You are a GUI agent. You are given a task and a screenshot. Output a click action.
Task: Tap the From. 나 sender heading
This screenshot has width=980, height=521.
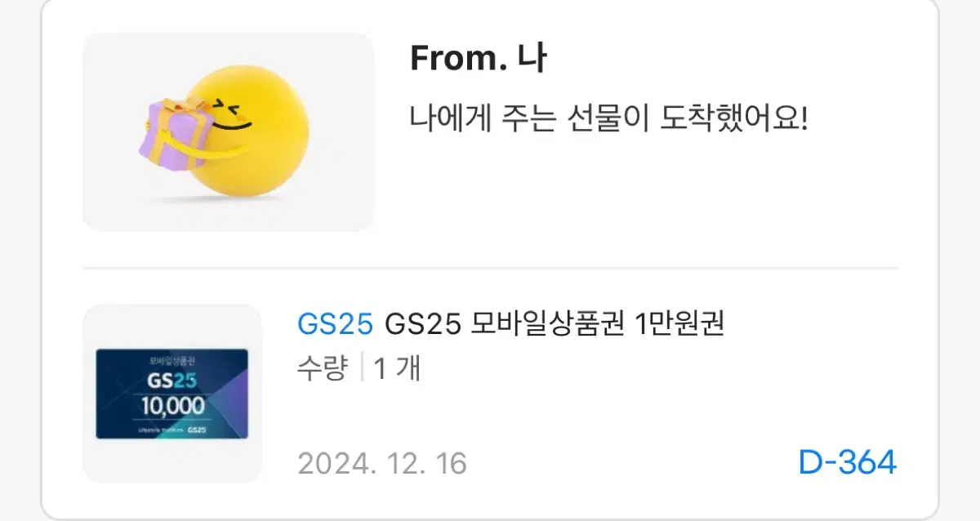[478, 59]
